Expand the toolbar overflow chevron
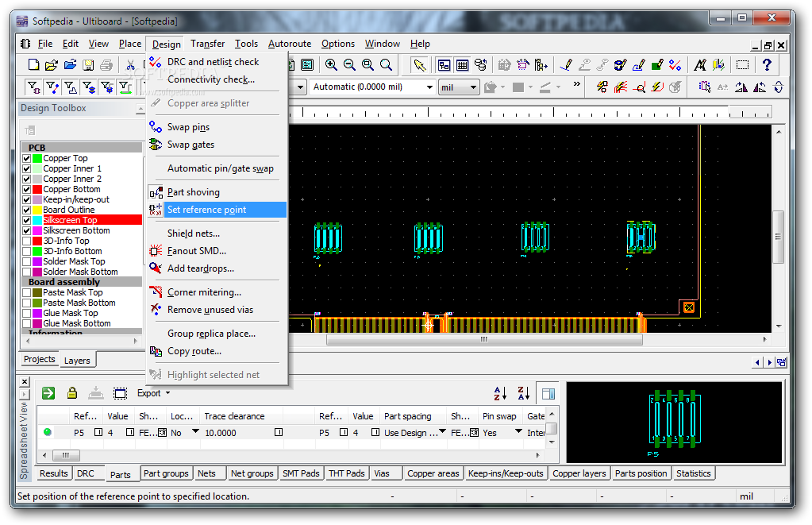The height and width of the screenshot is (525, 812). pyautogui.click(x=576, y=84)
